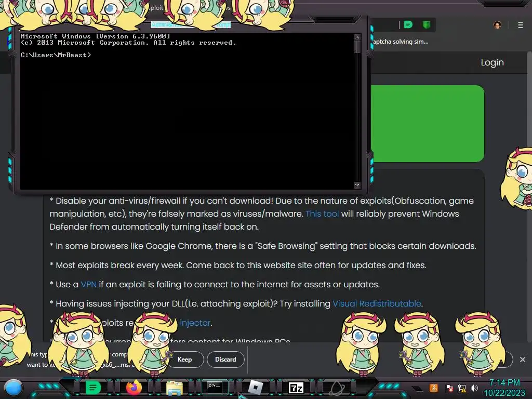The width and height of the screenshot is (532, 399).
Task: Switch to Command Prompt taskbar button
Action: pos(215,387)
